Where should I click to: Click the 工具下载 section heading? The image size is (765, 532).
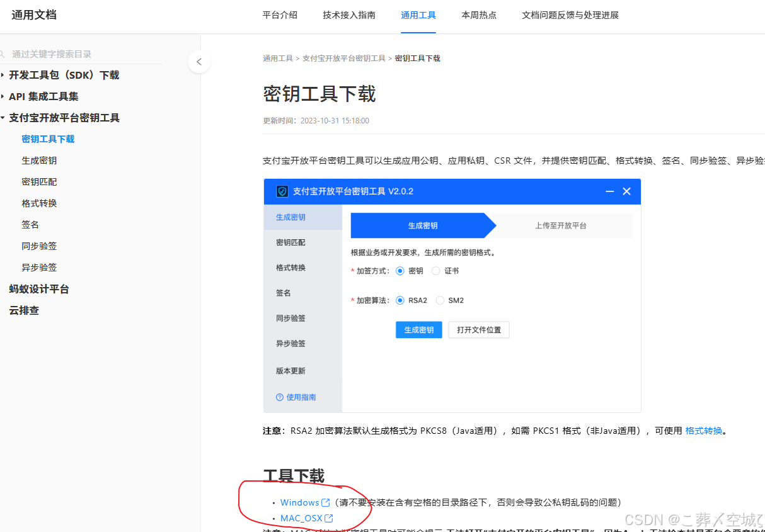294,475
